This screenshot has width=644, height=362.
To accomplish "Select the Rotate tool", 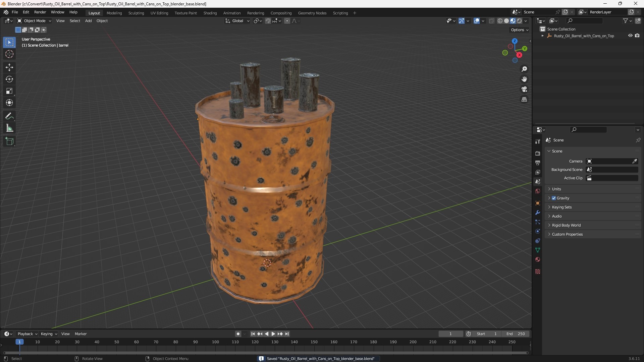I will click(9, 79).
